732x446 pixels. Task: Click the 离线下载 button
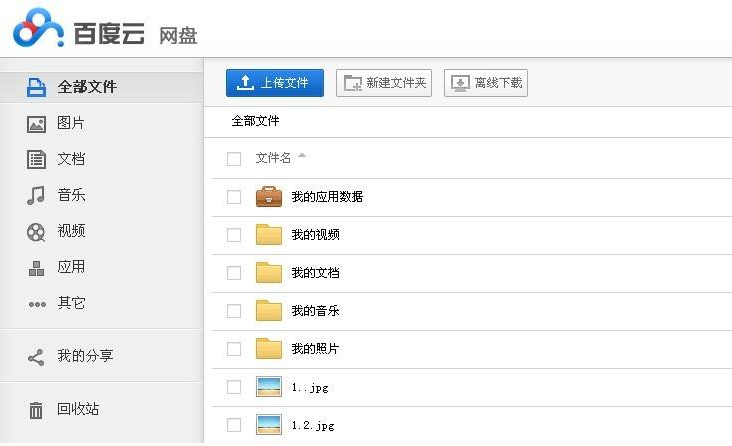[486, 83]
